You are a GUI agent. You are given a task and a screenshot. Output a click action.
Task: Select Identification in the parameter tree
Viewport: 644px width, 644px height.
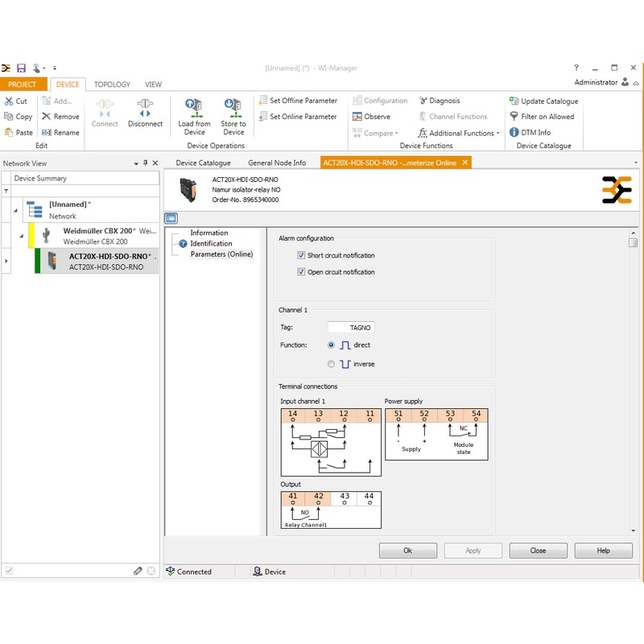click(x=211, y=244)
